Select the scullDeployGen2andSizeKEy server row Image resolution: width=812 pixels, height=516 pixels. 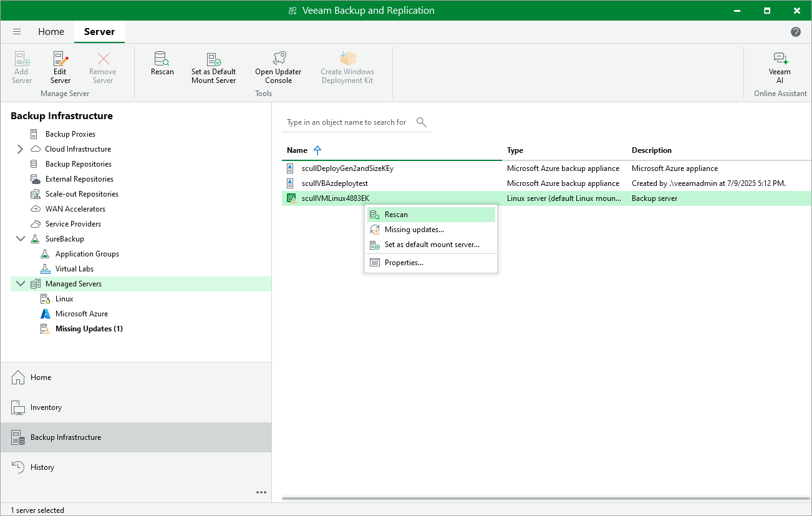(x=546, y=168)
